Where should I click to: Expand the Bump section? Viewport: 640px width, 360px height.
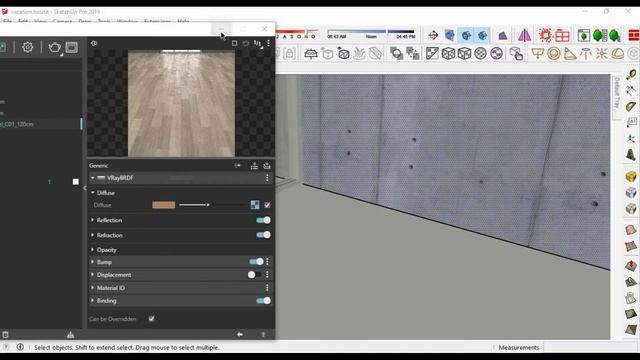(x=93, y=262)
